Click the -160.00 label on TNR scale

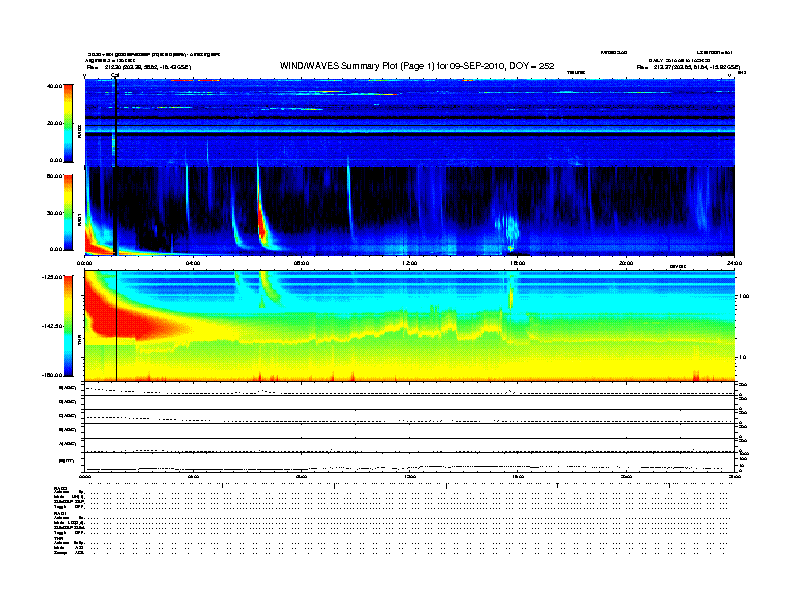pos(52,375)
